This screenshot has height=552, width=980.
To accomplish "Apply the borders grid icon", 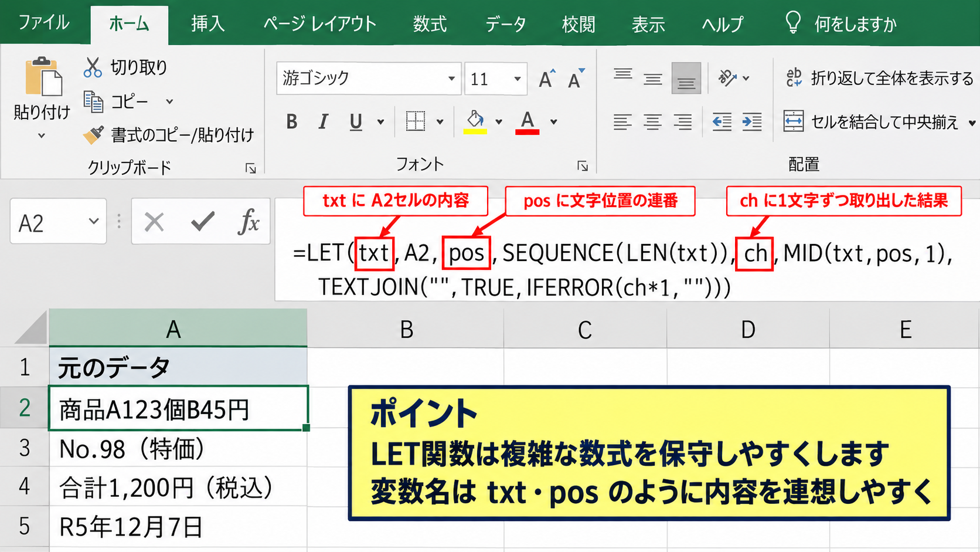I will (416, 121).
